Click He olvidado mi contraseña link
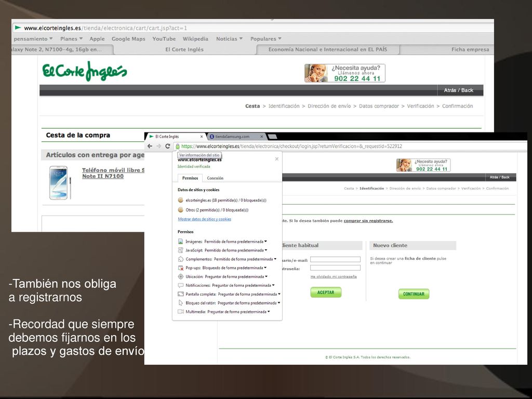The width and height of the screenshot is (532, 399). pos(334,276)
